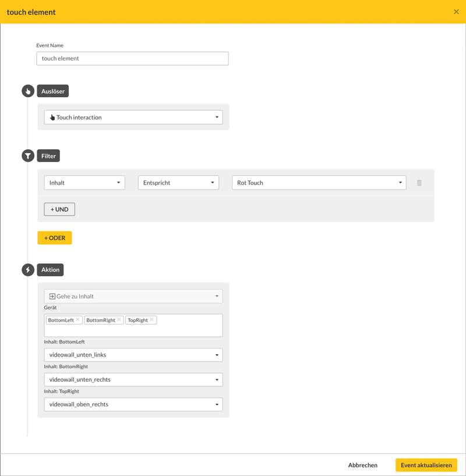The width and height of the screenshot is (466, 476).
Task: Click the Filter funnel icon
Action: 28,156
